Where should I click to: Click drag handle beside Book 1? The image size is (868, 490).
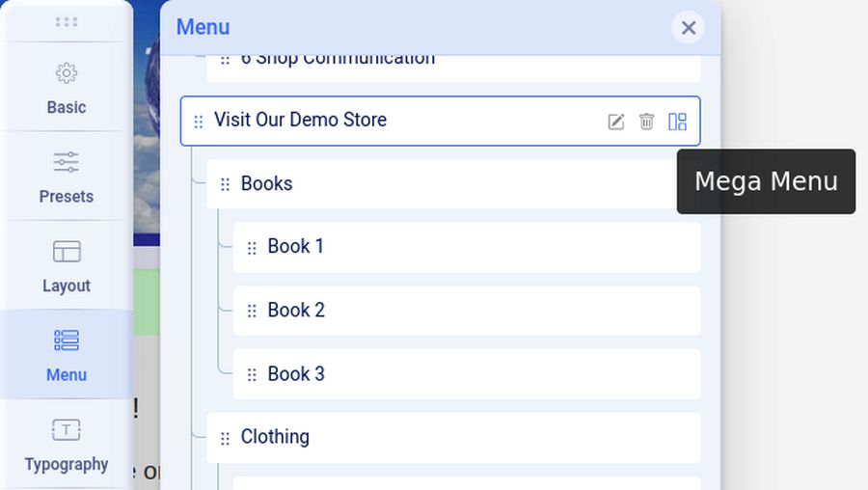(x=252, y=248)
